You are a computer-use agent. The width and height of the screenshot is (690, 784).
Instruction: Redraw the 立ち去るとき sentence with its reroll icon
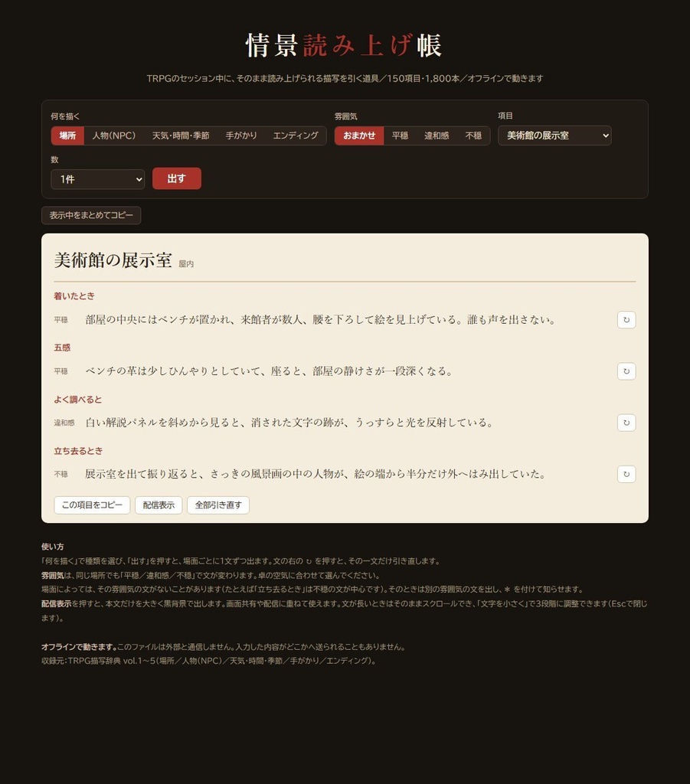point(626,474)
